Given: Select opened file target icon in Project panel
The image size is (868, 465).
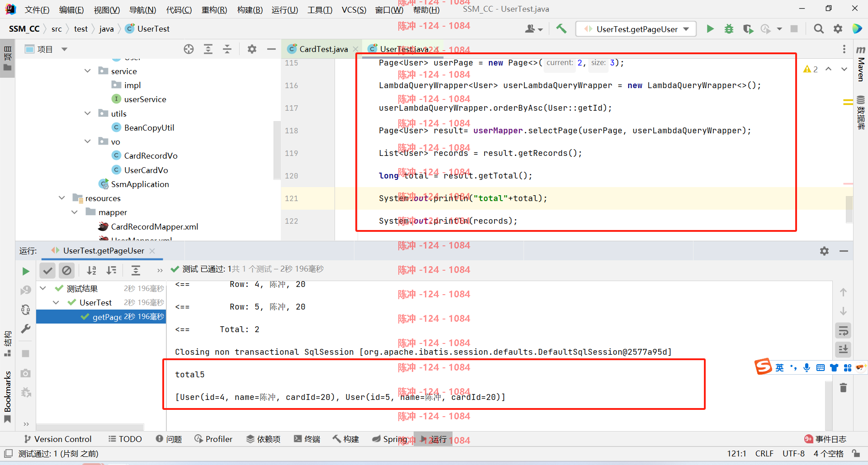Looking at the screenshot, I should click(x=189, y=49).
